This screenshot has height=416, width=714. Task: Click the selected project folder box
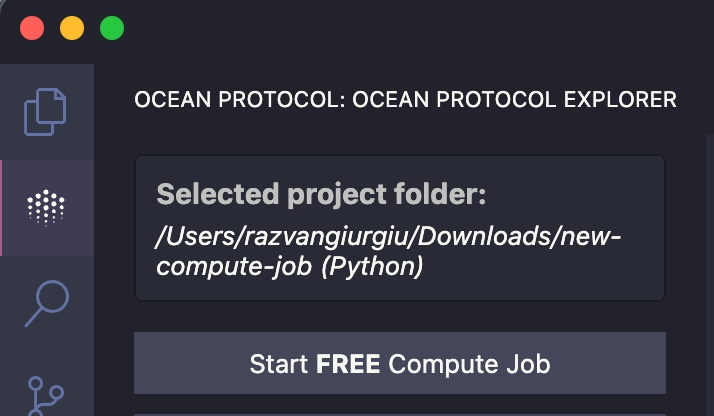tap(400, 228)
